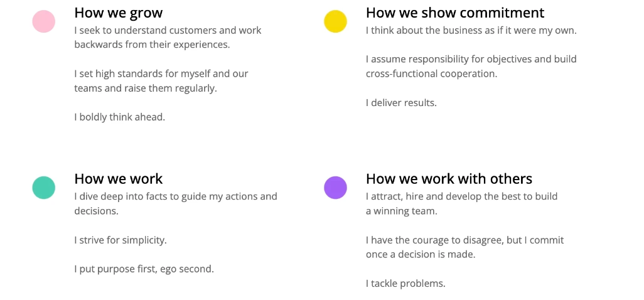Click the "I boldly think ahead" line
644x300 pixels.
120,117
